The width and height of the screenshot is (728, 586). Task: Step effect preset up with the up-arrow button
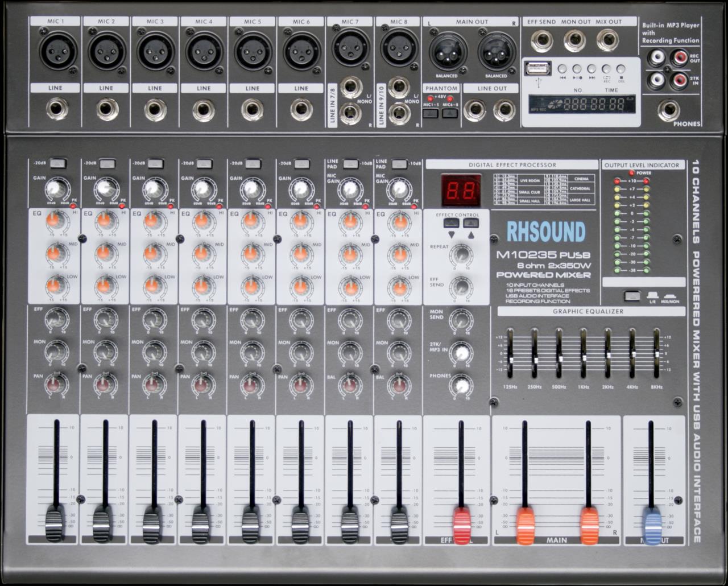click(x=471, y=223)
